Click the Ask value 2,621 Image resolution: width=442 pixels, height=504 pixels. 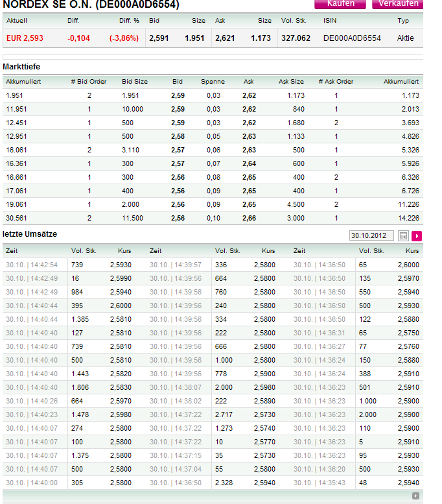point(225,38)
